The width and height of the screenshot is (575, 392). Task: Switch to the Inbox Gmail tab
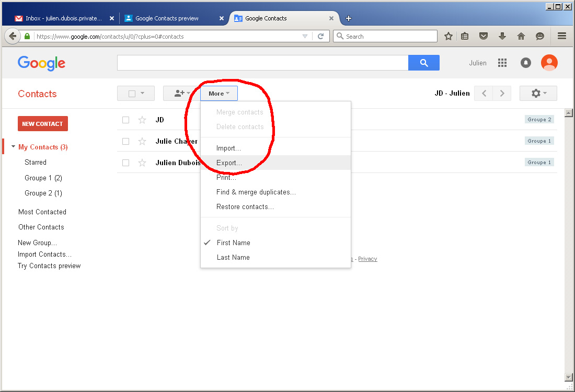(63, 18)
